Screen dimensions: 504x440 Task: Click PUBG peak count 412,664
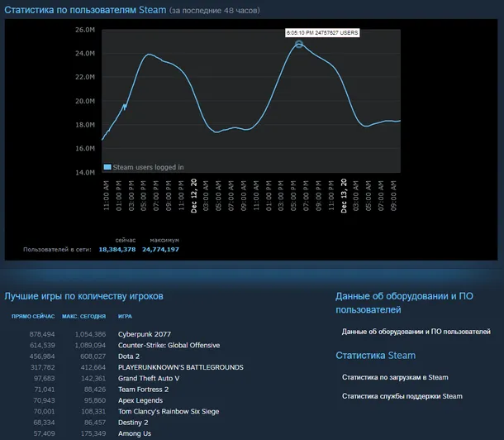click(x=93, y=367)
